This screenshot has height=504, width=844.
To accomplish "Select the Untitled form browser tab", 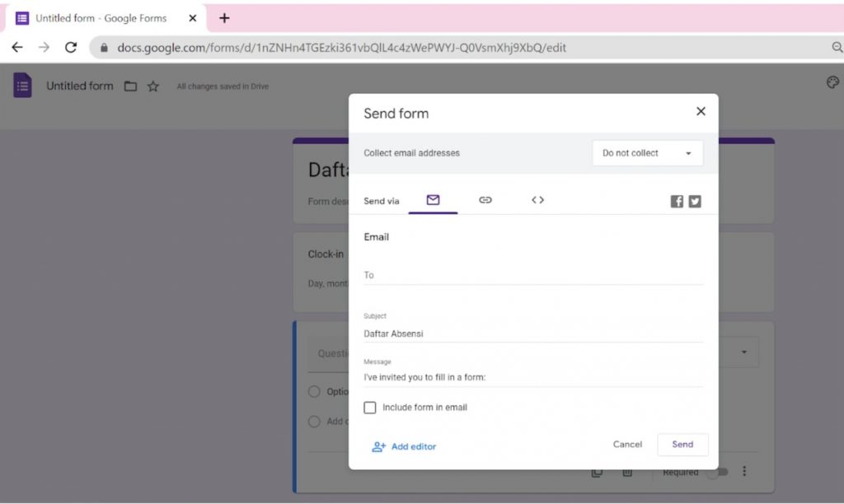I will (x=99, y=17).
